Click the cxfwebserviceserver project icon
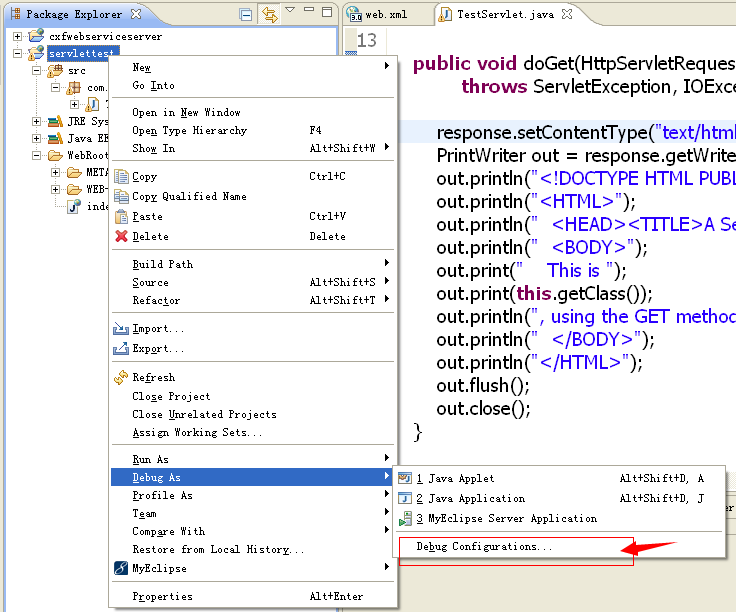736x612 pixels. [36, 36]
